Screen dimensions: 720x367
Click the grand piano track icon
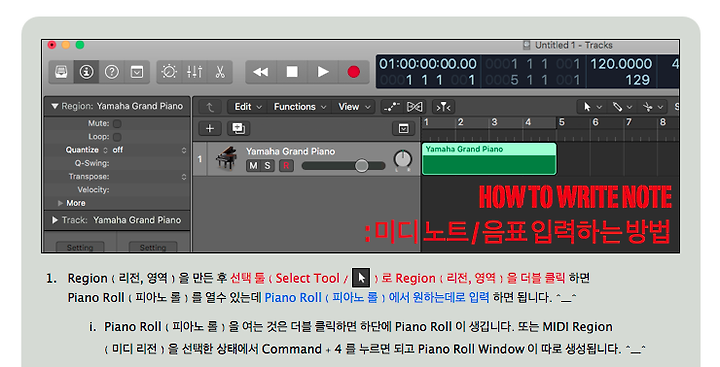[x=226, y=159]
